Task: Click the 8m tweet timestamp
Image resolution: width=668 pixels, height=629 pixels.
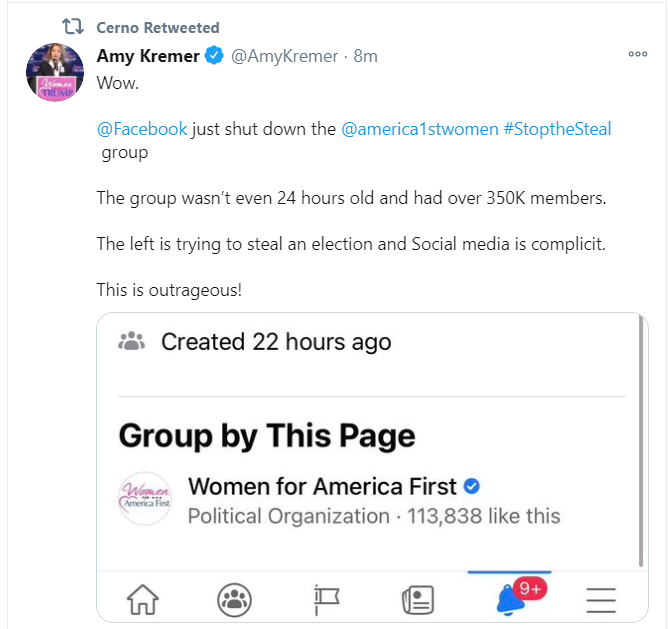Action: (x=366, y=57)
